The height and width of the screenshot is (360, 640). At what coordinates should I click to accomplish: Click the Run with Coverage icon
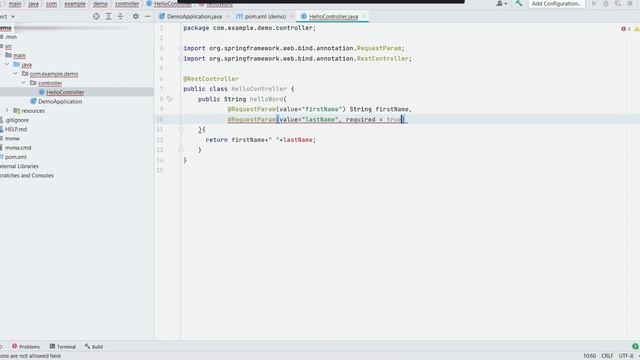click(x=618, y=4)
